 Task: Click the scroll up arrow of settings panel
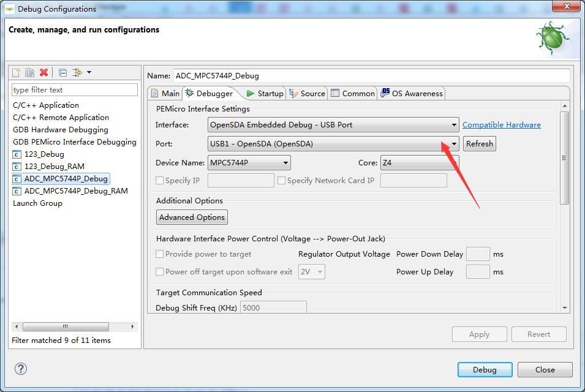click(x=565, y=107)
